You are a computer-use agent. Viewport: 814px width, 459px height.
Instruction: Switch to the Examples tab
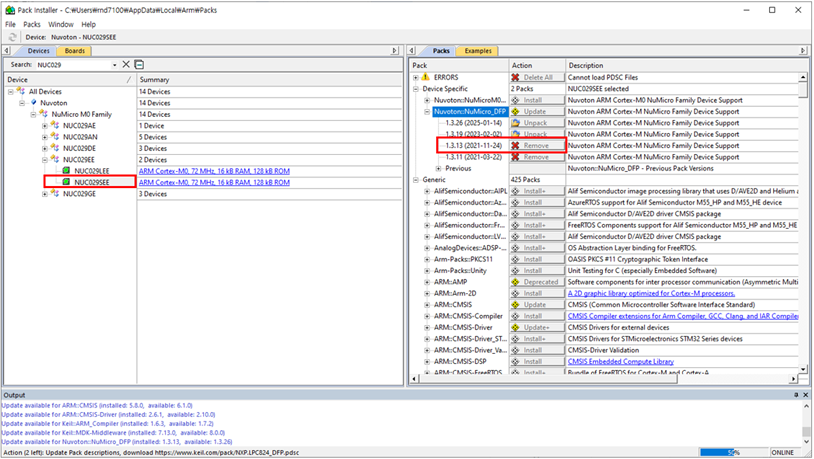point(478,51)
